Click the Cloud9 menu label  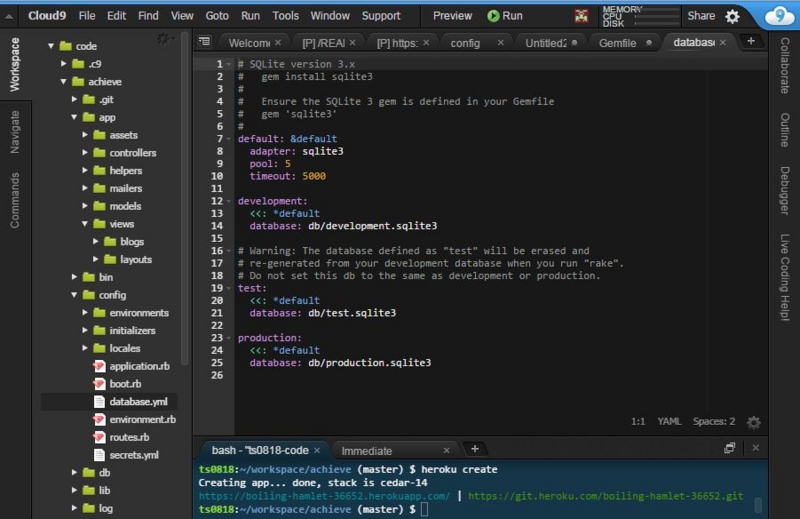tap(47, 16)
